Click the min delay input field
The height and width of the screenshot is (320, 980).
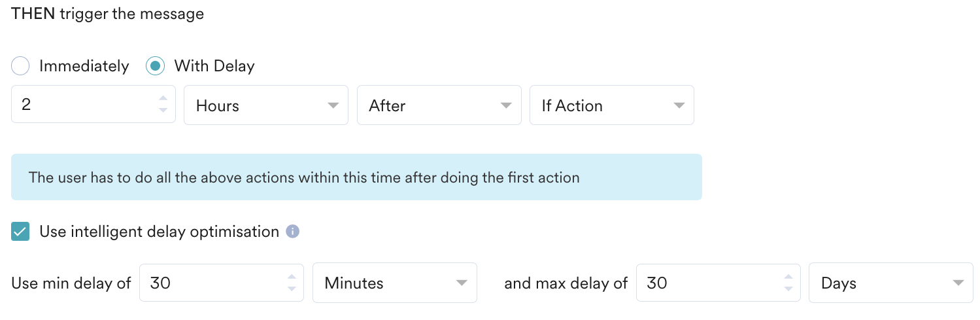coord(212,283)
